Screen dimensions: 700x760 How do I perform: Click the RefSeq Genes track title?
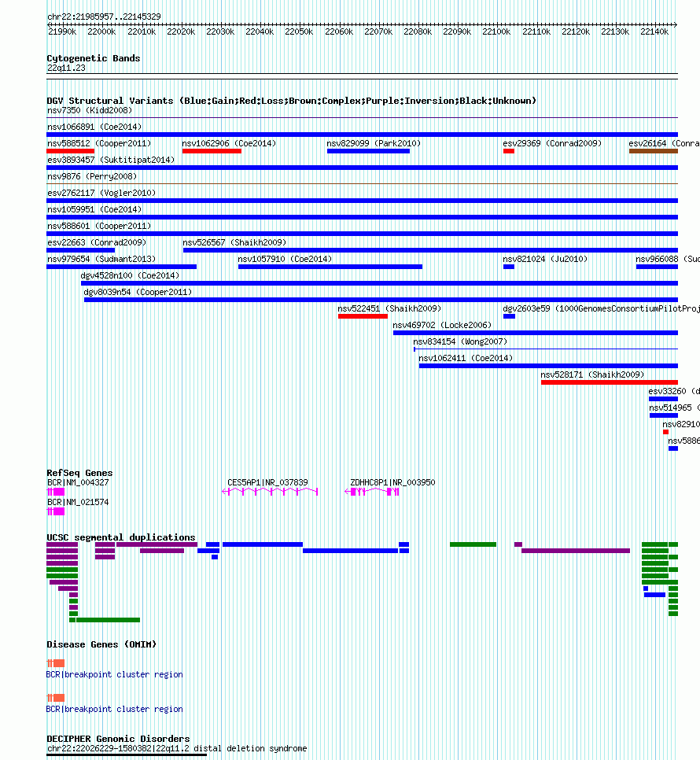coord(79,473)
